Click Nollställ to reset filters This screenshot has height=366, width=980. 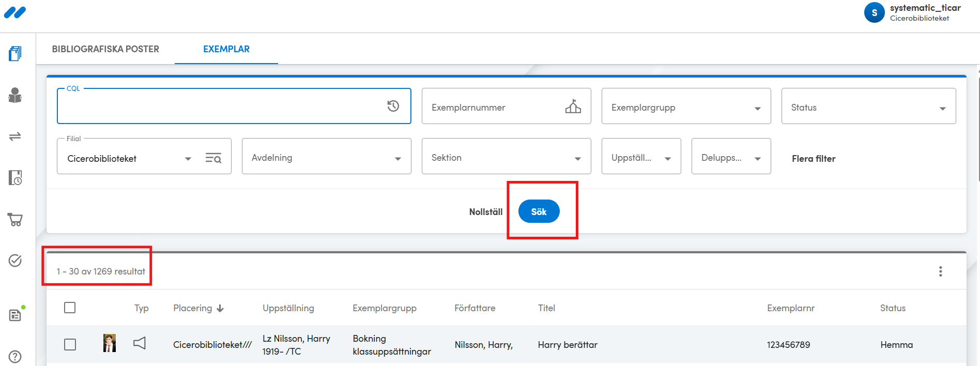click(485, 212)
